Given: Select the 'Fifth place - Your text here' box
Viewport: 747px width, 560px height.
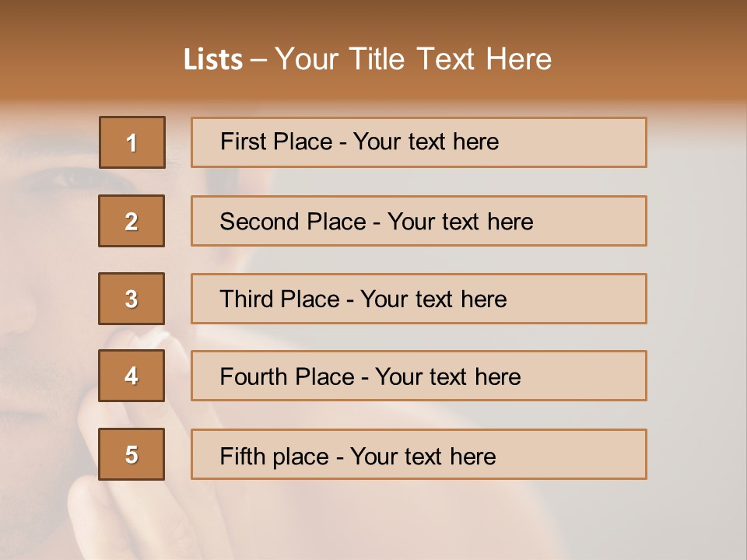Looking at the screenshot, I should (419, 454).
